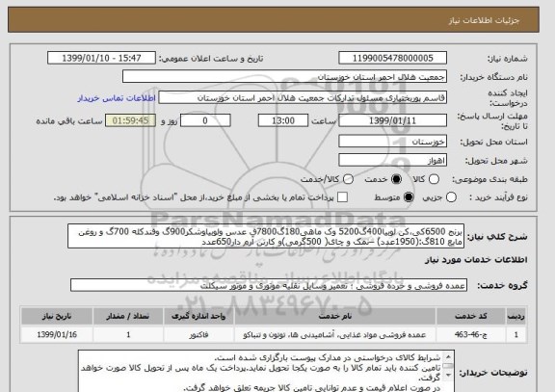555x392 pixels.
Task: Click the شماره نیاز field 1199005478000005
Action: click(392, 58)
